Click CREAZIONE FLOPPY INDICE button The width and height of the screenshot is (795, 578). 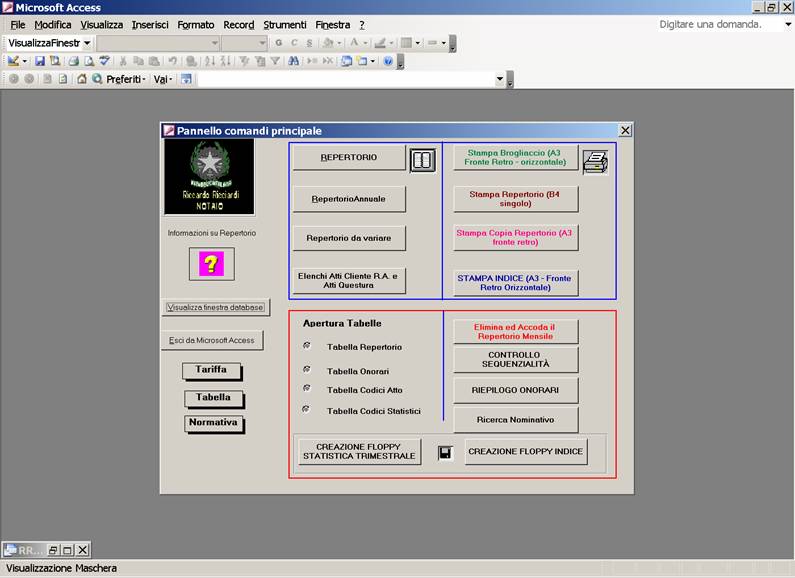tap(526, 451)
